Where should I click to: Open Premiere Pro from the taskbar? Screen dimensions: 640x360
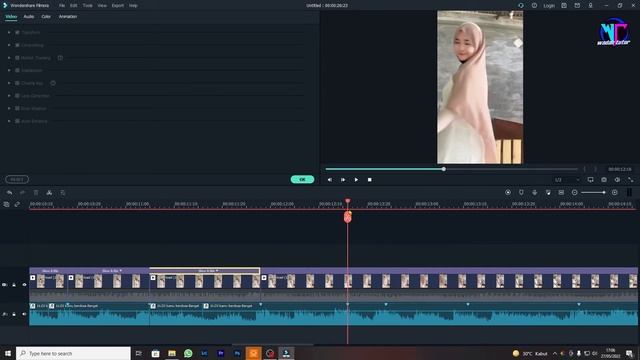click(x=221, y=353)
